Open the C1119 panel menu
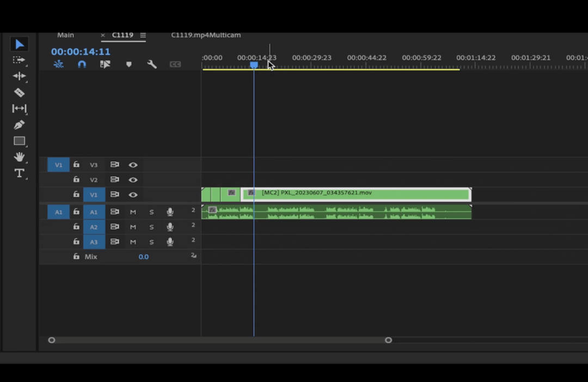This screenshot has width=588, height=382. click(x=143, y=35)
